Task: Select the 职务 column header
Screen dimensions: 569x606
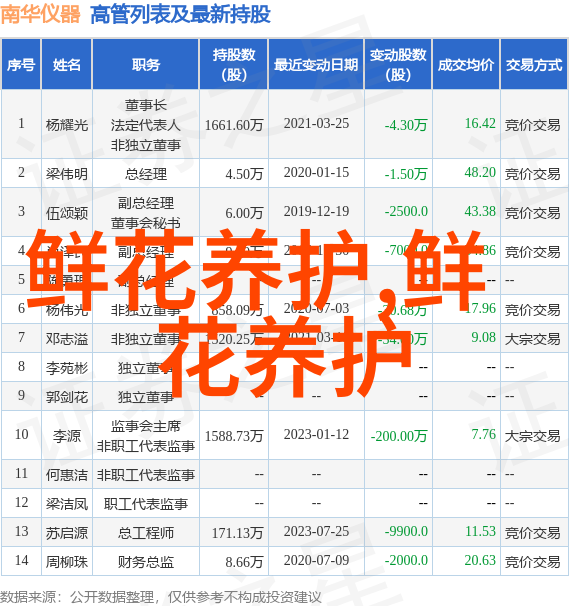Action: point(146,64)
